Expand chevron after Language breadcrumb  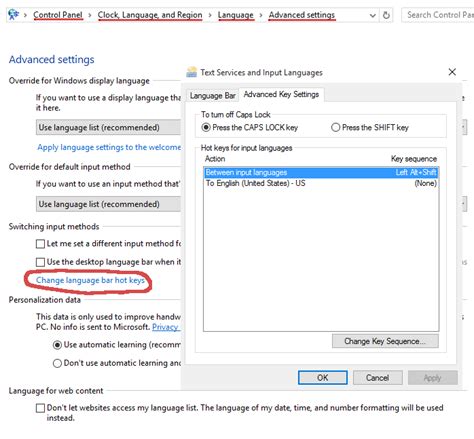[x=261, y=15]
